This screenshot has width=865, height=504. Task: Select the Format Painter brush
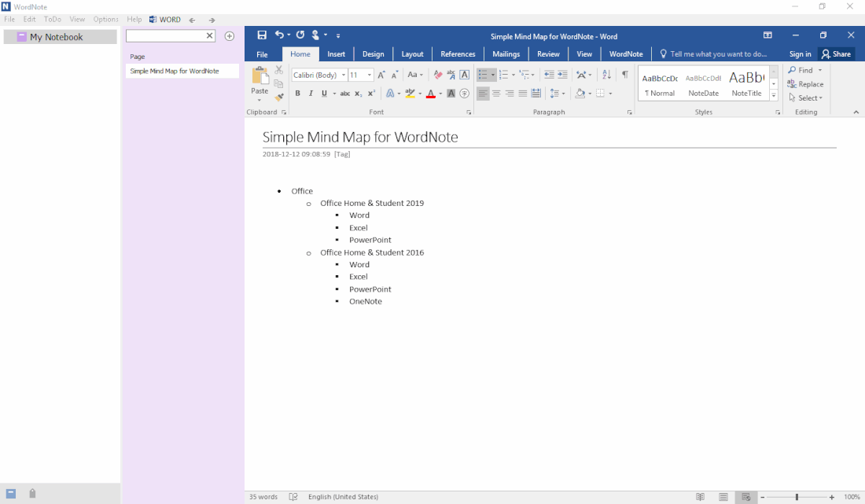pos(278,97)
